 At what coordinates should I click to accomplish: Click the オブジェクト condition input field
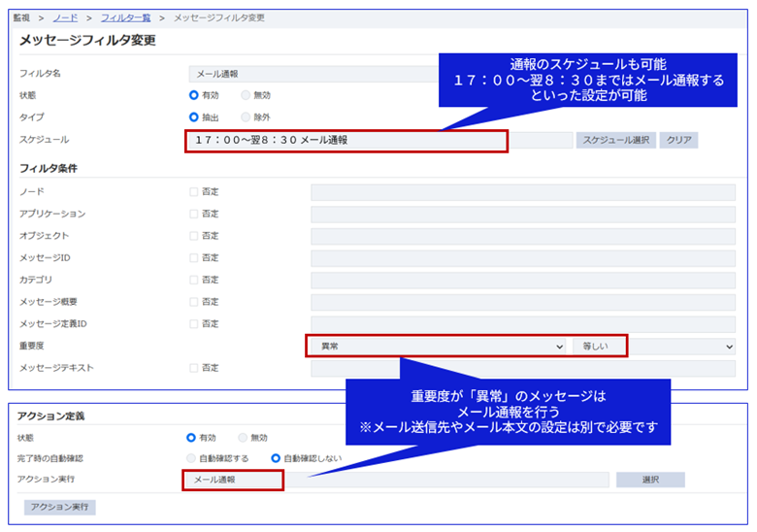coord(523,236)
